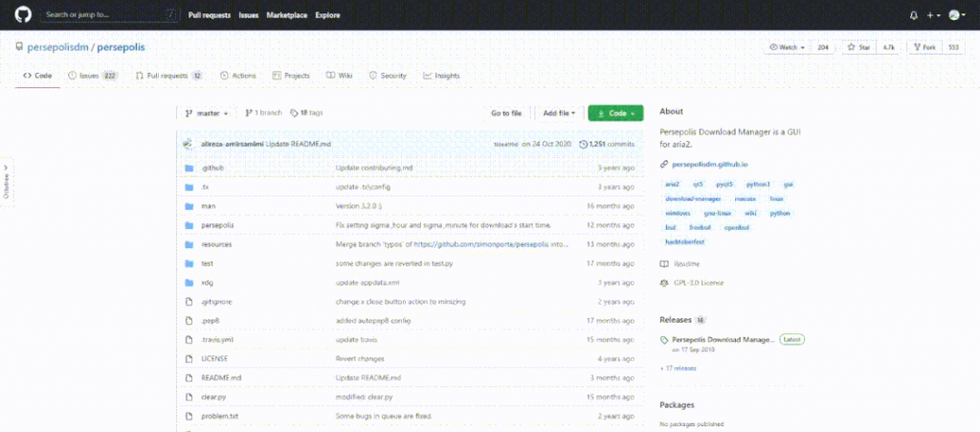Open the green Code download dropdown
Image resolution: width=980 pixels, height=432 pixels.
[615, 113]
